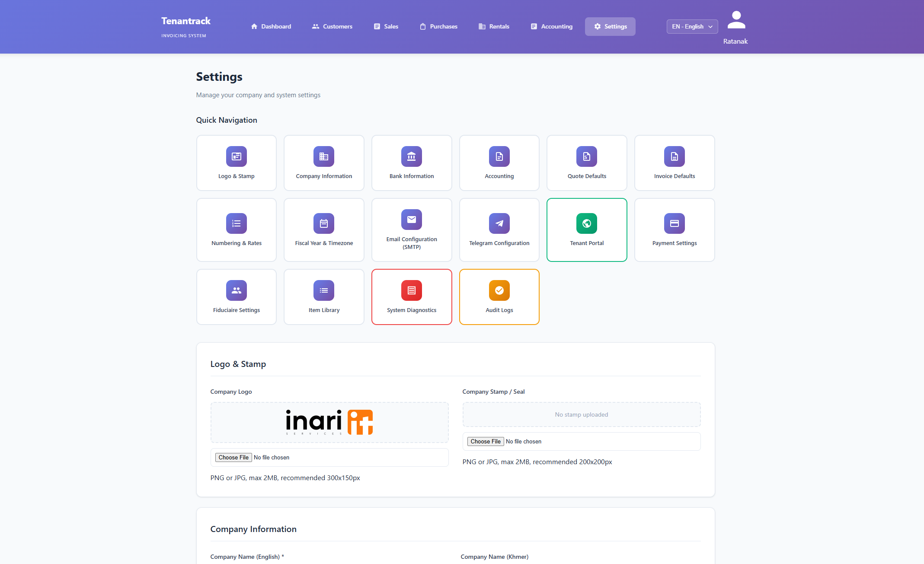This screenshot has width=924, height=564.
Task: Click the orange Audit Logs checkmark icon
Action: point(499,290)
